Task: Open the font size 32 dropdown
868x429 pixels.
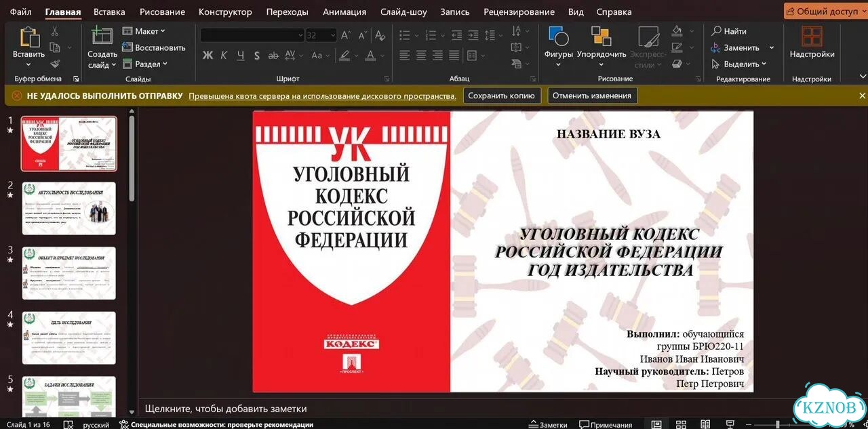Action: tap(332, 35)
